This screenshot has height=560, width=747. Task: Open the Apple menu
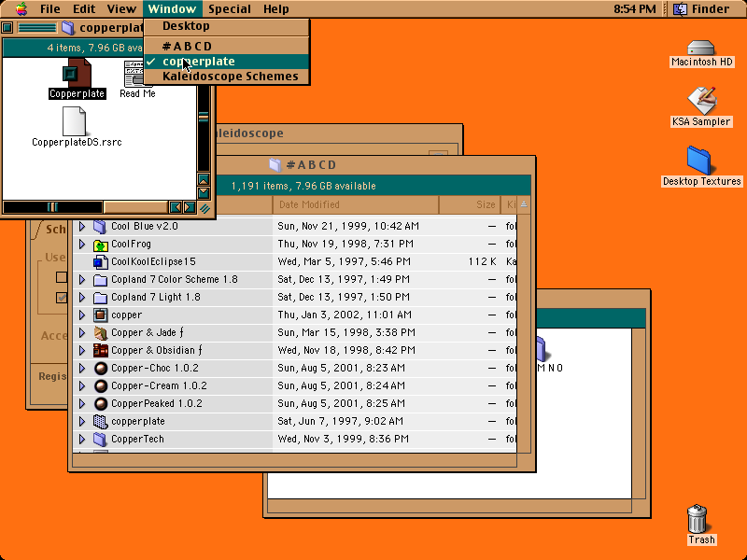pos(21,8)
